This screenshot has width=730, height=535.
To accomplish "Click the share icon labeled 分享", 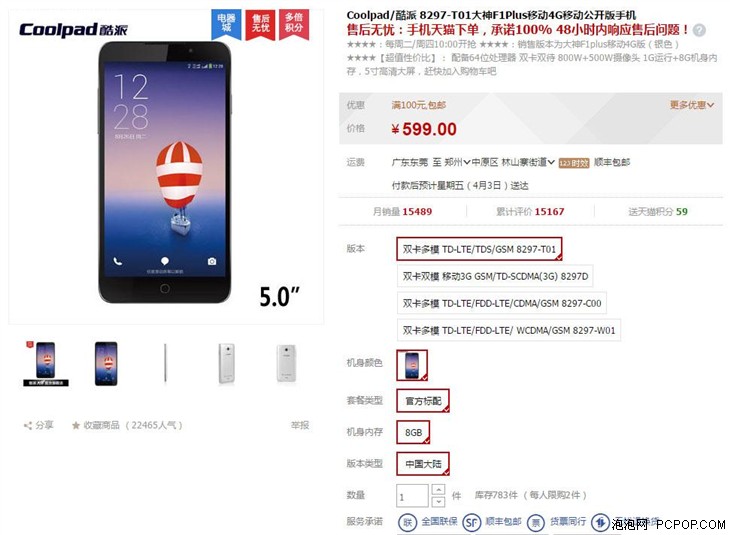I will coord(28,425).
